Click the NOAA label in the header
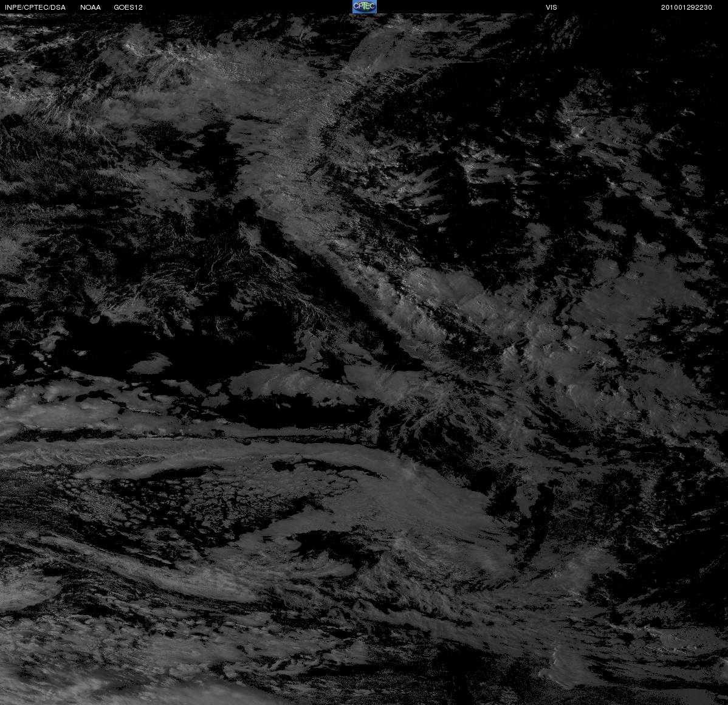728x705 pixels. click(x=91, y=7)
